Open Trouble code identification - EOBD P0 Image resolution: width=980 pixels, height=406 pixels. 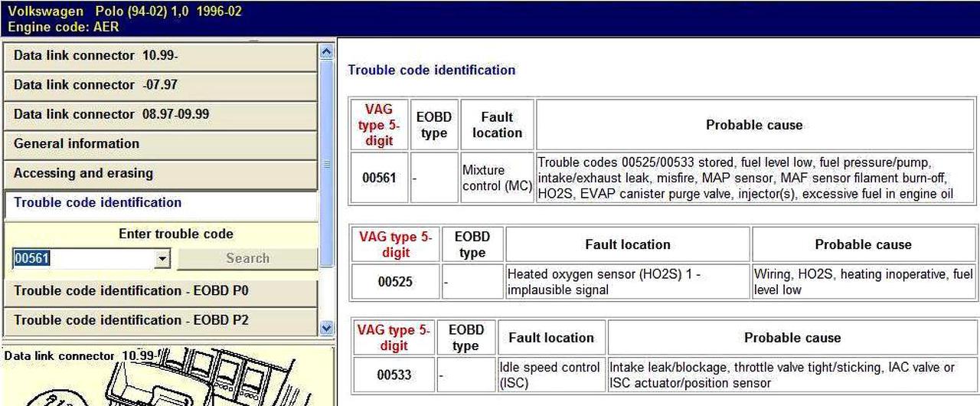pyautogui.click(x=160, y=291)
